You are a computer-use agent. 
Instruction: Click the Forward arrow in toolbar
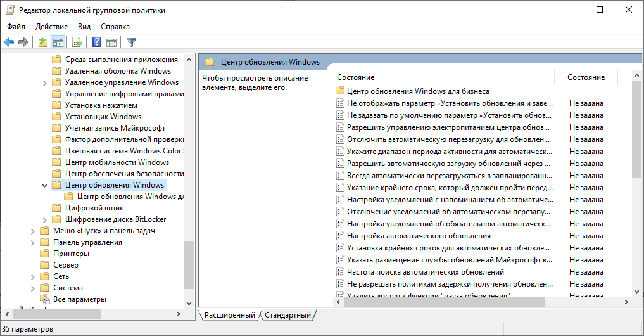[23, 42]
